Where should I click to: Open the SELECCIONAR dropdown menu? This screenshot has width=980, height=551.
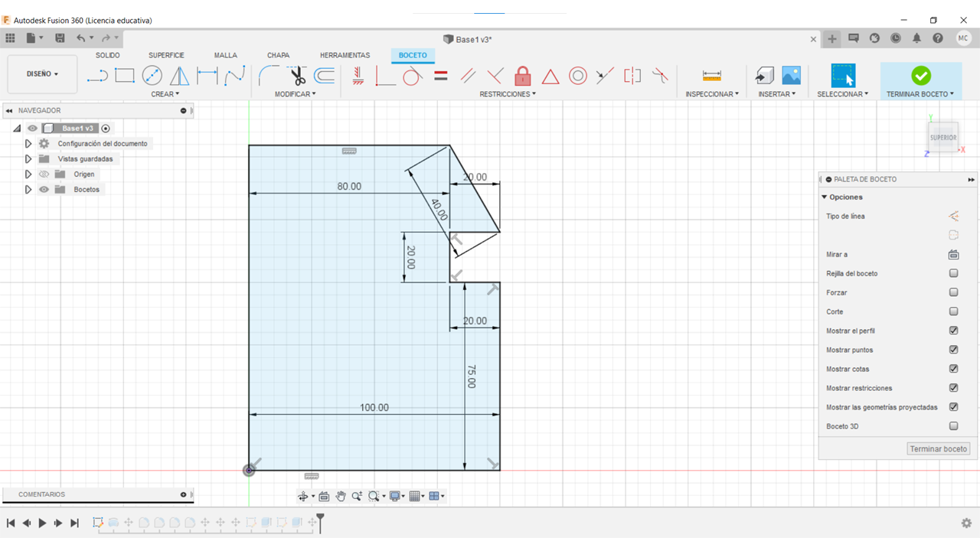pos(843,94)
